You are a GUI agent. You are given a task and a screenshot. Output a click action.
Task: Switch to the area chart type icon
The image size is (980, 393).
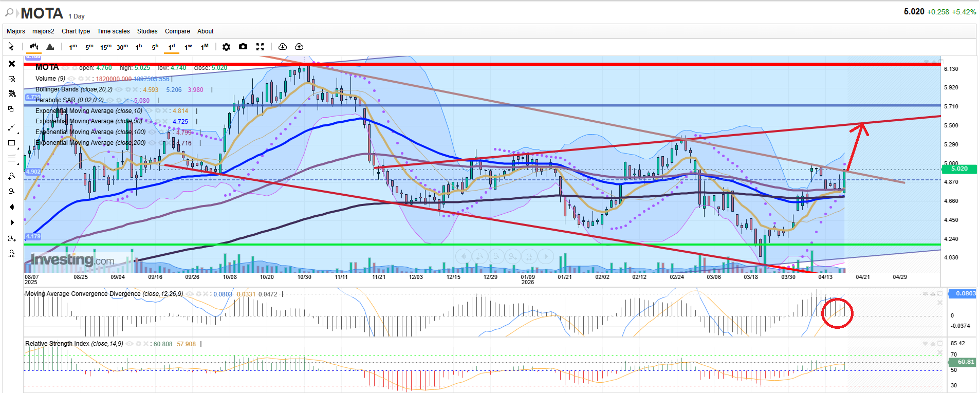[x=50, y=47]
